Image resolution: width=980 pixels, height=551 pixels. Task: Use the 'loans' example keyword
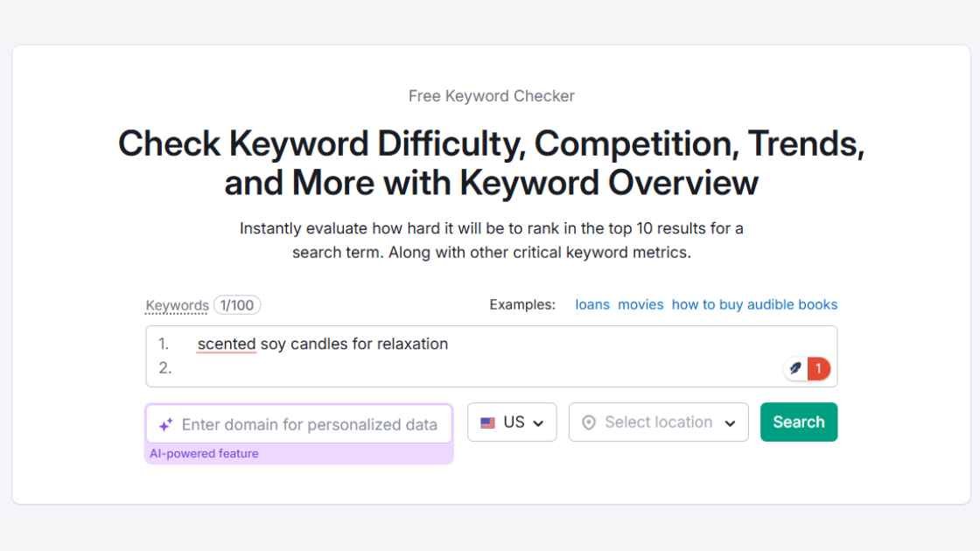(591, 305)
